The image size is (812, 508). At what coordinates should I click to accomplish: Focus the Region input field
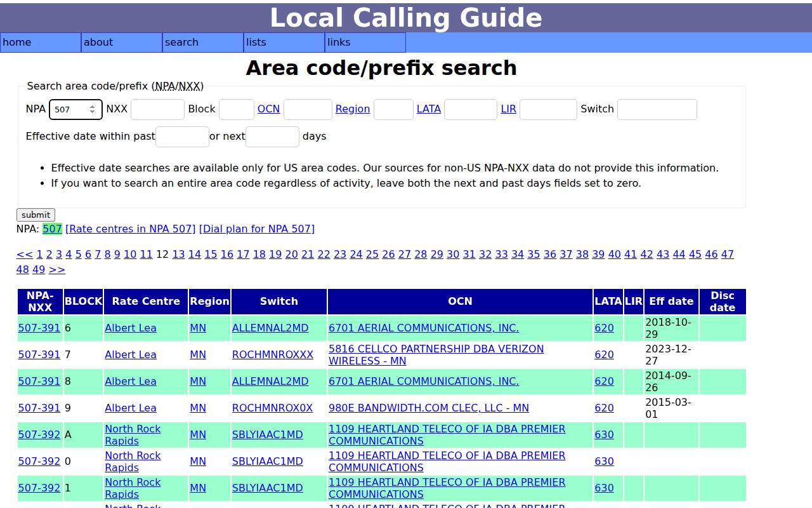tap(393, 109)
